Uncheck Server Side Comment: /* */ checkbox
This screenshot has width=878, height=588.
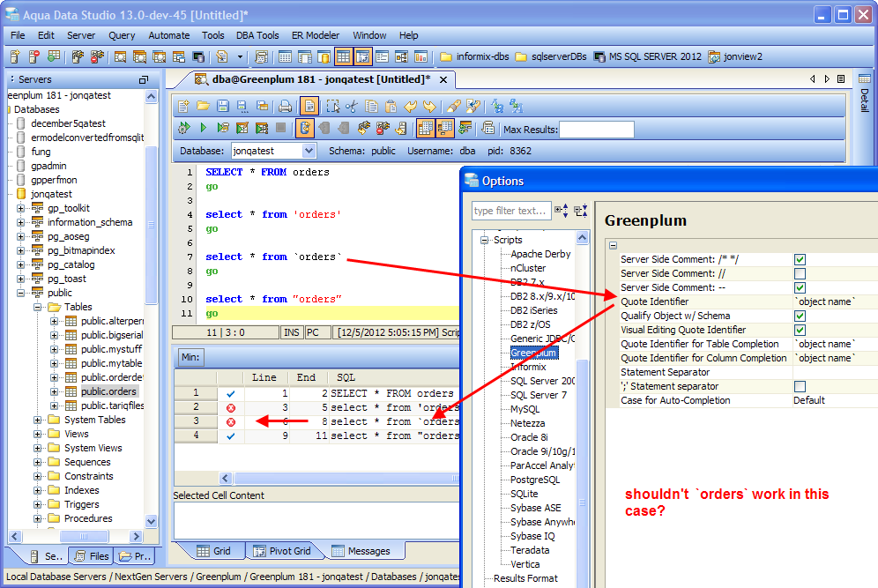[800, 259]
